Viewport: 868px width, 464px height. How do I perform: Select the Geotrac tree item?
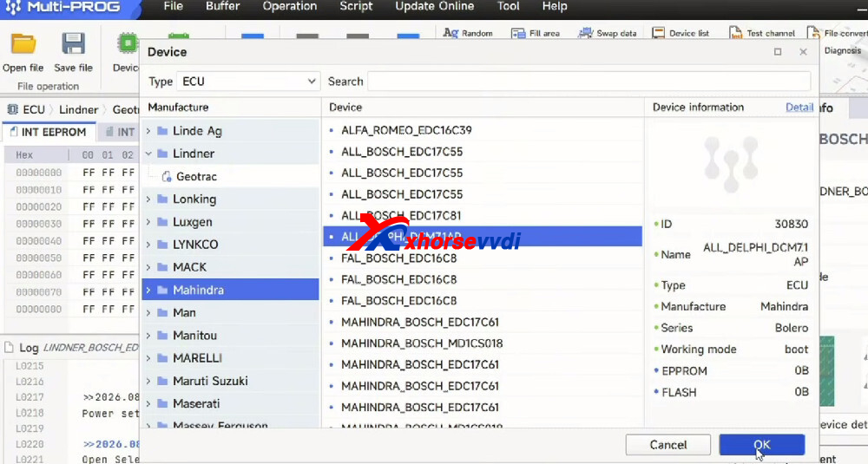pyautogui.click(x=196, y=176)
